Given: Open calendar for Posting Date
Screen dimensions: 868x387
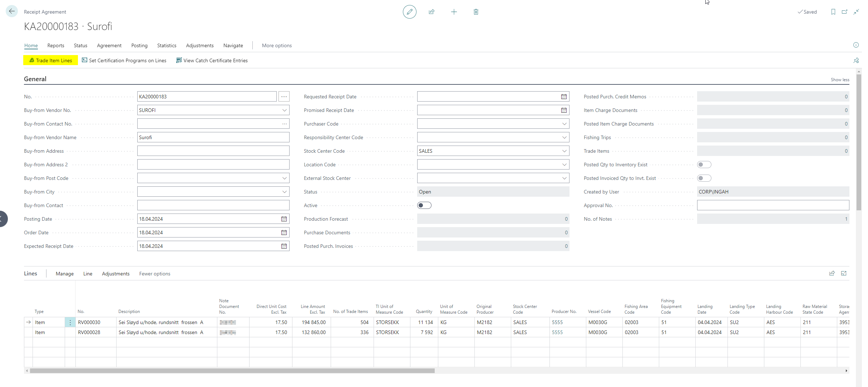Looking at the screenshot, I should pyautogui.click(x=284, y=219).
